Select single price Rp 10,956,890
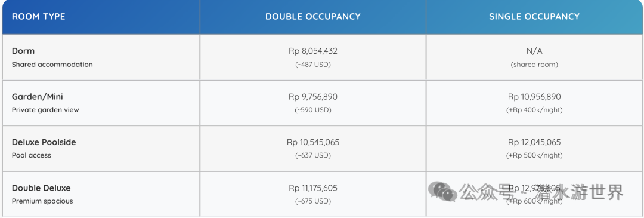Image resolution: width=644 pixels, height=218 pixels. [x=534, y=97]
